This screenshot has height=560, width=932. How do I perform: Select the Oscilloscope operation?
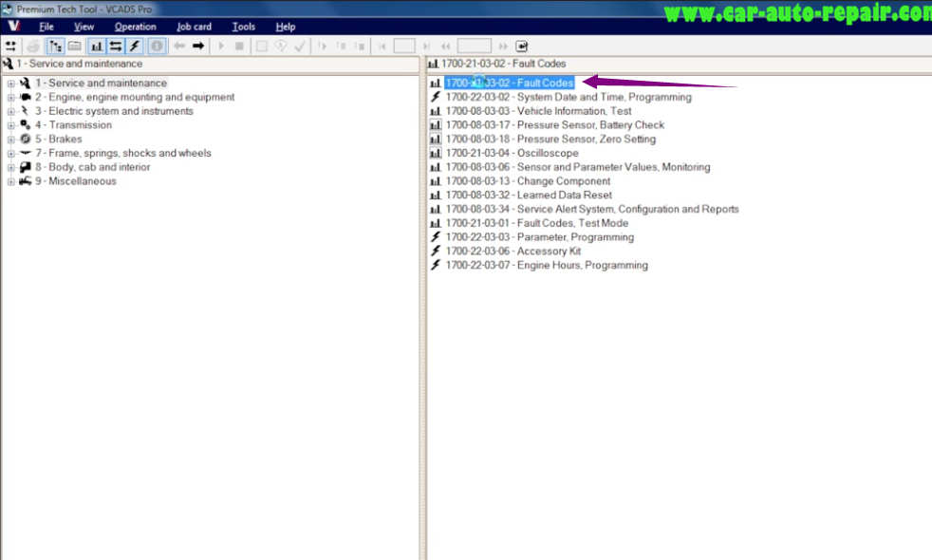[x=512, y=154]
